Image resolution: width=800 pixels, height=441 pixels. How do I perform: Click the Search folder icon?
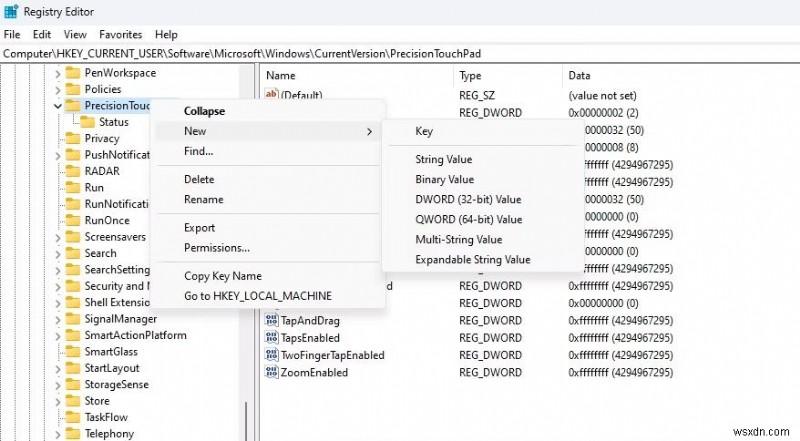73,253
